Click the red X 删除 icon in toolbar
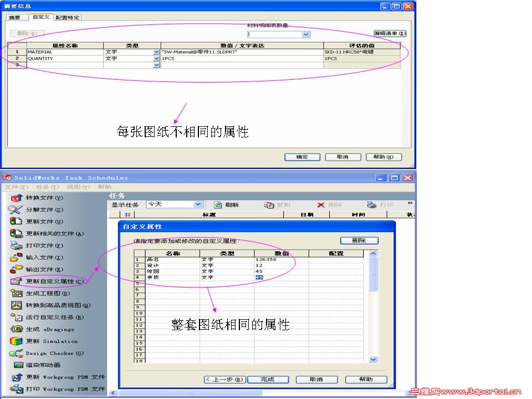 tap(321, 205)
